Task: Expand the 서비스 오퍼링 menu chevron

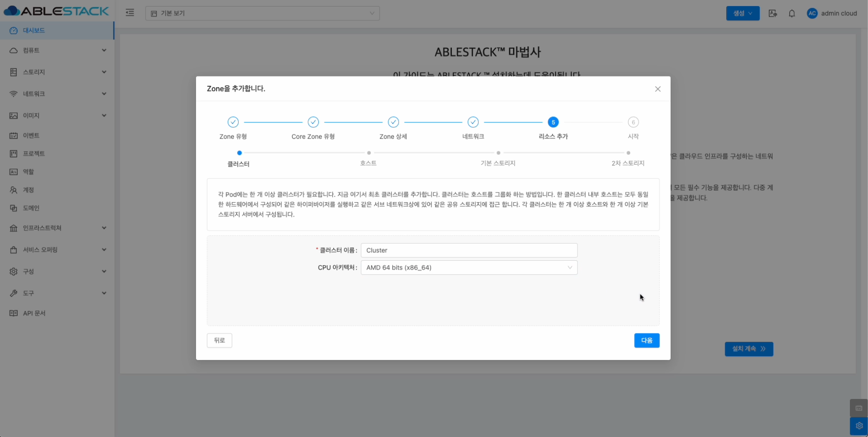Action: pos(104,250)
